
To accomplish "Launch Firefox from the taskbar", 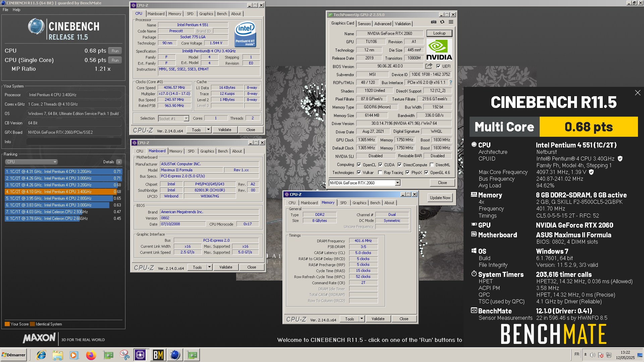I will tap(91, 355).
